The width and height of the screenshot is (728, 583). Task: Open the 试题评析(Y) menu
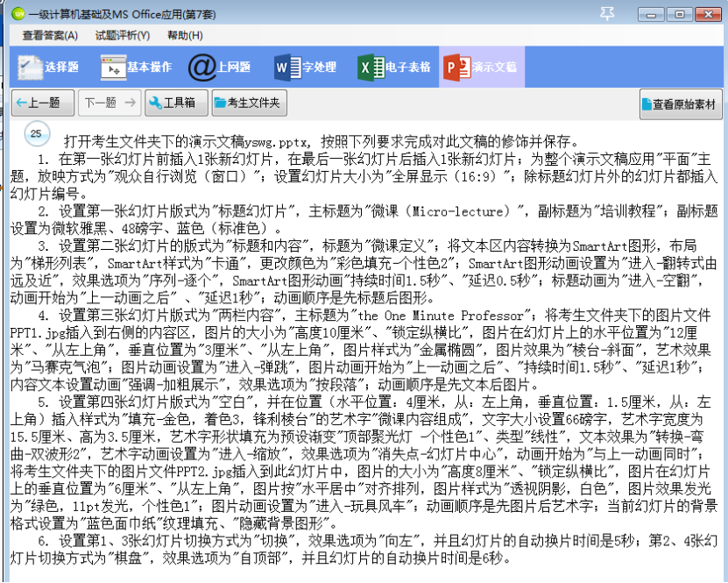pyautogui.click(x=123, y=35)
